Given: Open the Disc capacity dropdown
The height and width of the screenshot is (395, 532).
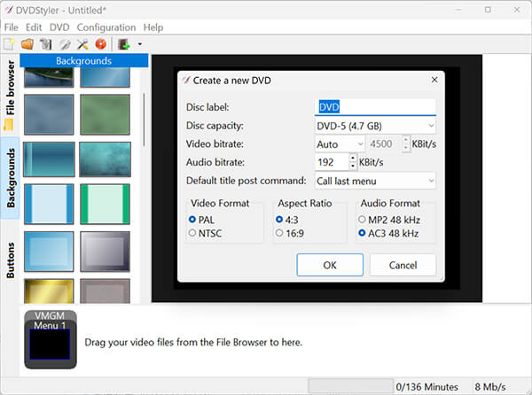Looking at the screenshot, I should [x=375, y=126].
